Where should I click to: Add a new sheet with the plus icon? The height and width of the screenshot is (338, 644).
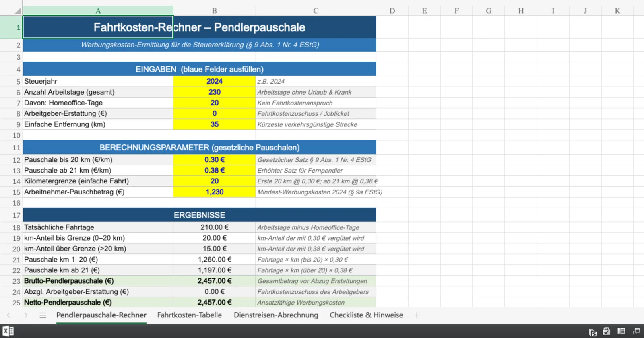pos(417,315)
